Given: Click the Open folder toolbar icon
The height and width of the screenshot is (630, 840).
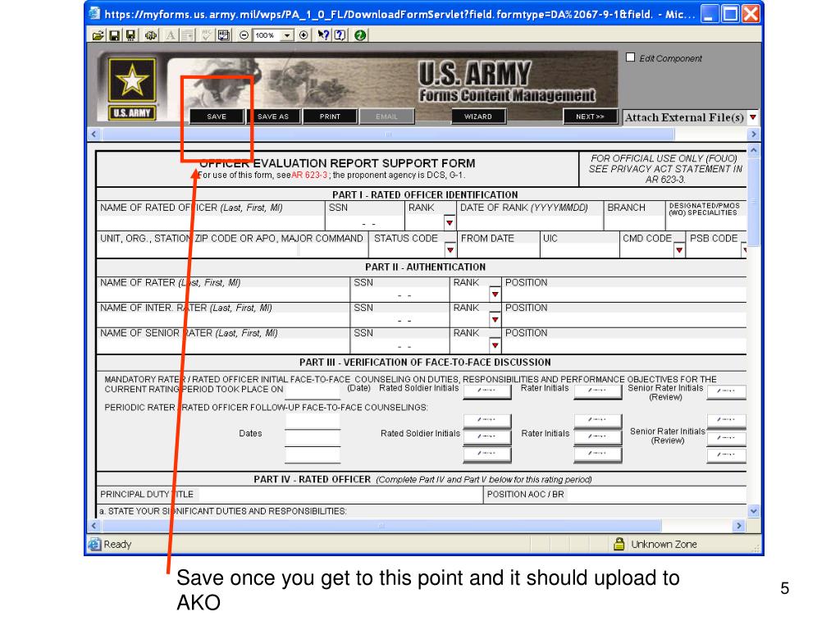Looking at the screenshot, I should point(98,35).
